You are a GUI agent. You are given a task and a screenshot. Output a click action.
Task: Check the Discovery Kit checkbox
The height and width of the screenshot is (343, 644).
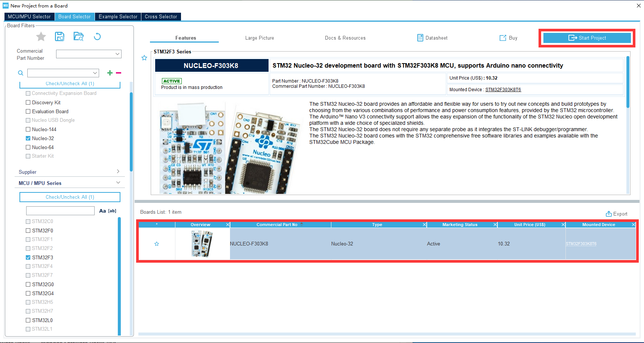[28, 102]
